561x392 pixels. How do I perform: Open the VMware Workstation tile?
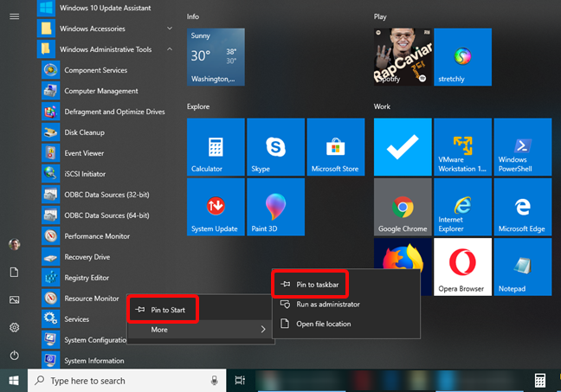click(x=461, y=147)
